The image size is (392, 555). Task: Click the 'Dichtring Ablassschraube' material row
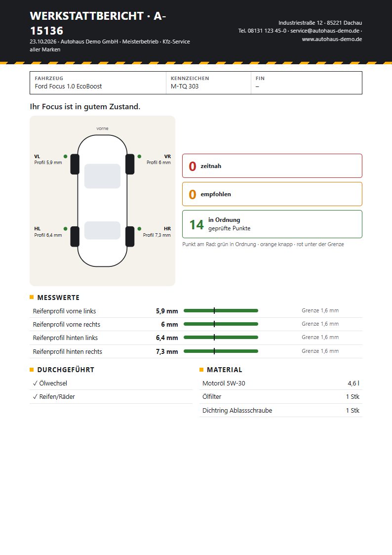click(x=280, y=411)
